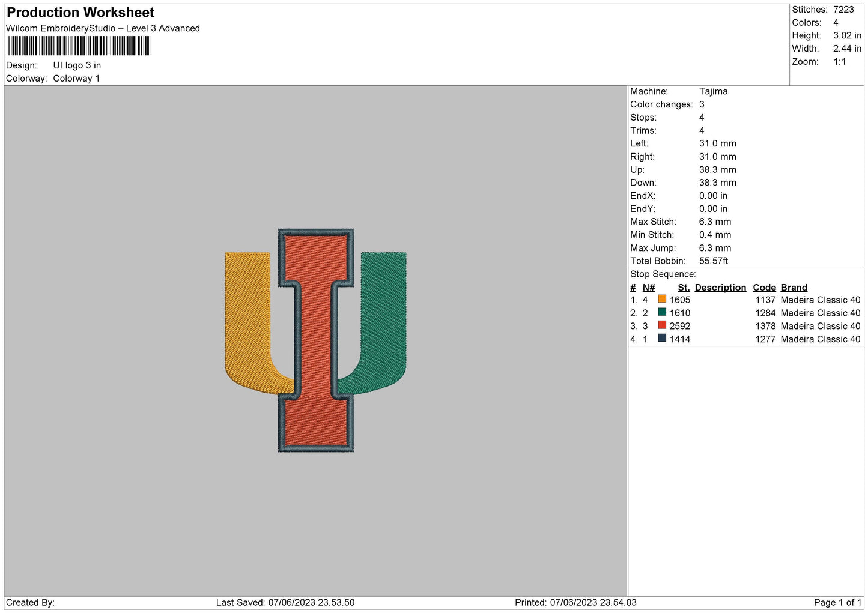Click the red color swatch for thread 1378
The height and width of the screenshot is (613, 868).
tap(662, 325)
